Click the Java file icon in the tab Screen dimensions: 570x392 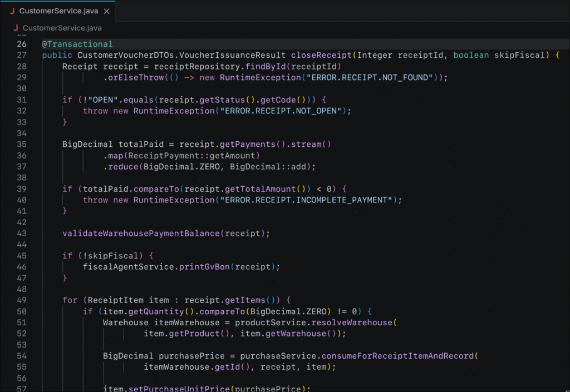[12, 11]
